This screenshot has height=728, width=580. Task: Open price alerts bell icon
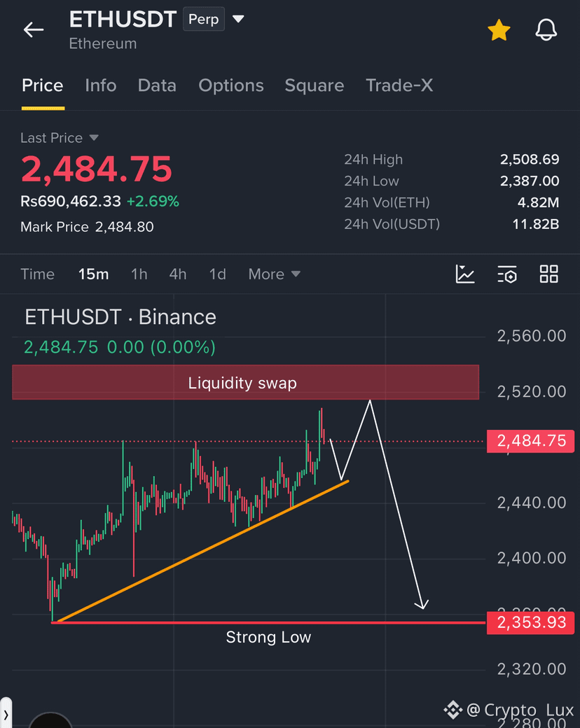tap(546, 29)
